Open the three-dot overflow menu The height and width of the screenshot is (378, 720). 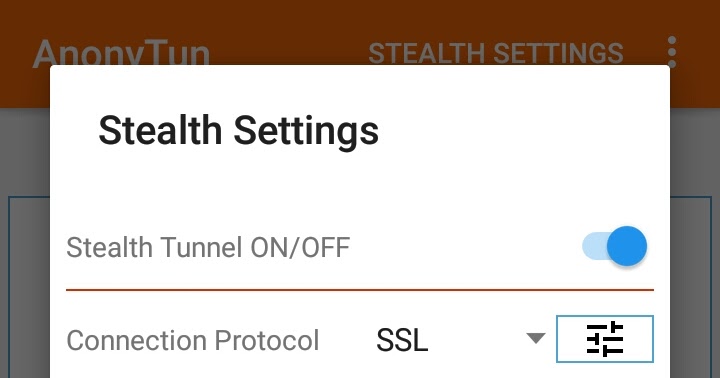(x=672, y=52)
